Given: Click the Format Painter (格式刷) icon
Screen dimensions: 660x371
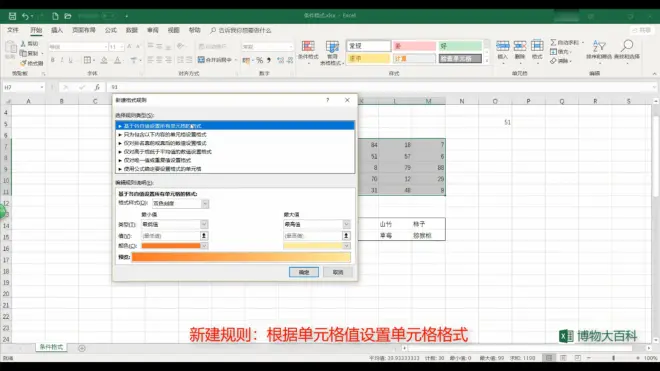Looking at the screenshot, I should pos(23,63).
